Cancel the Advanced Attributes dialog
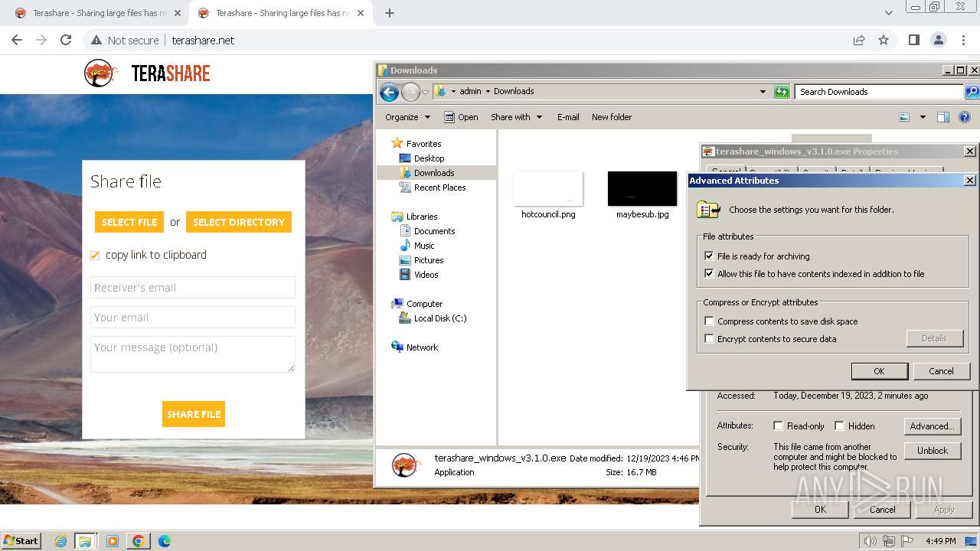This screenshot has height=551, width=980. point(941,371)
